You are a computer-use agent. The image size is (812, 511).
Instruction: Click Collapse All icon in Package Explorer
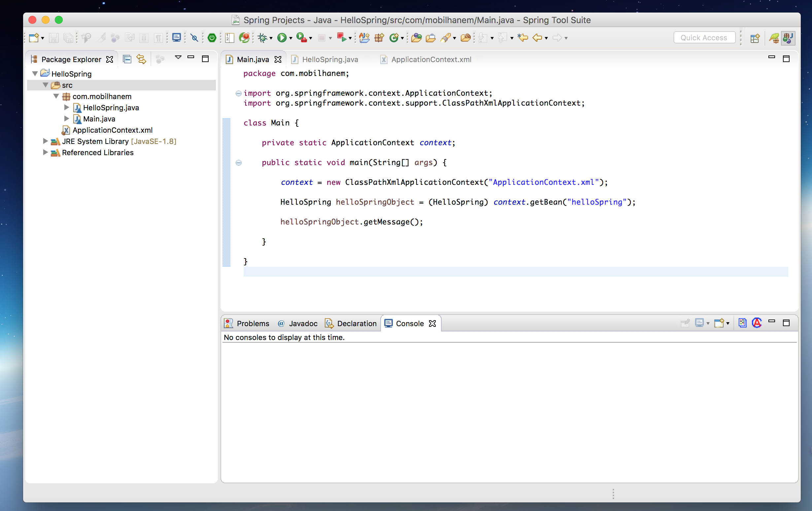(127, 59)
